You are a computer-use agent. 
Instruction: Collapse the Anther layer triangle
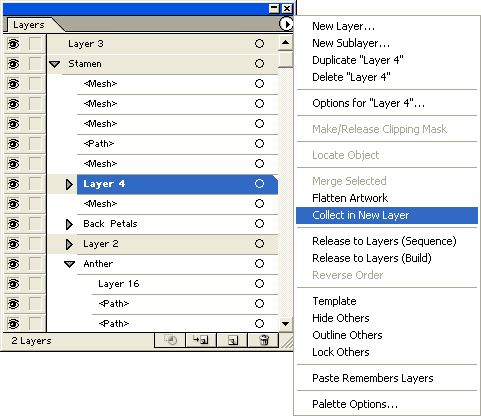[x=69, y=264]
